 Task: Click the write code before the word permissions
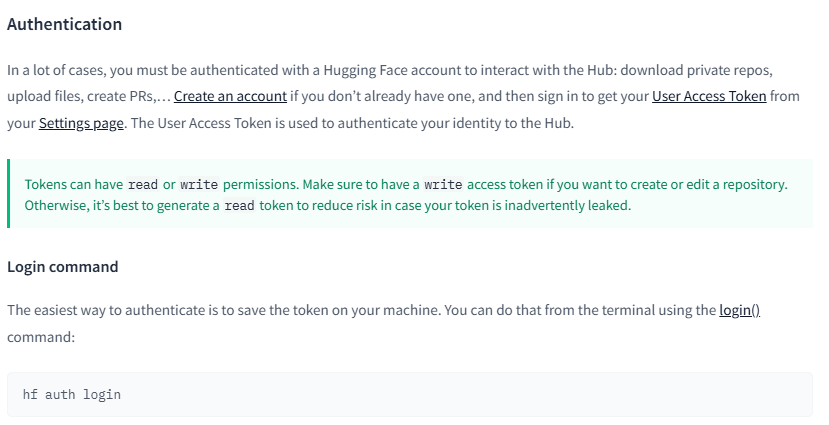coord(199,185)
